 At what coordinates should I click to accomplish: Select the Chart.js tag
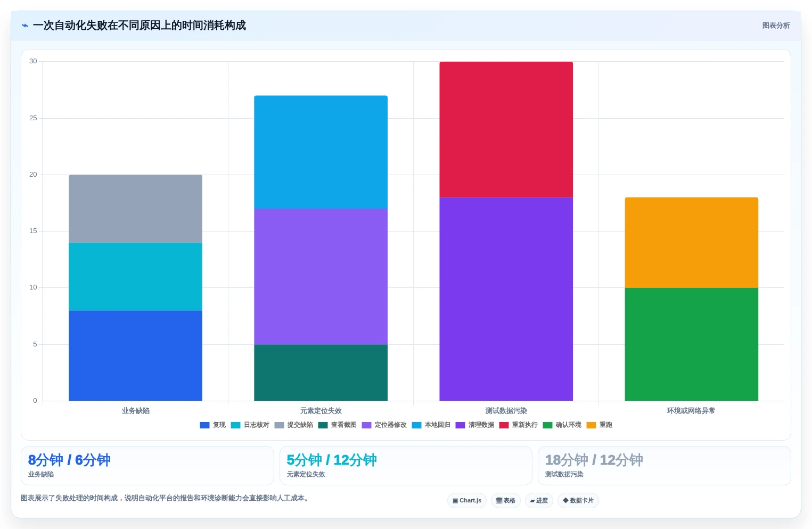coord(467,501)
